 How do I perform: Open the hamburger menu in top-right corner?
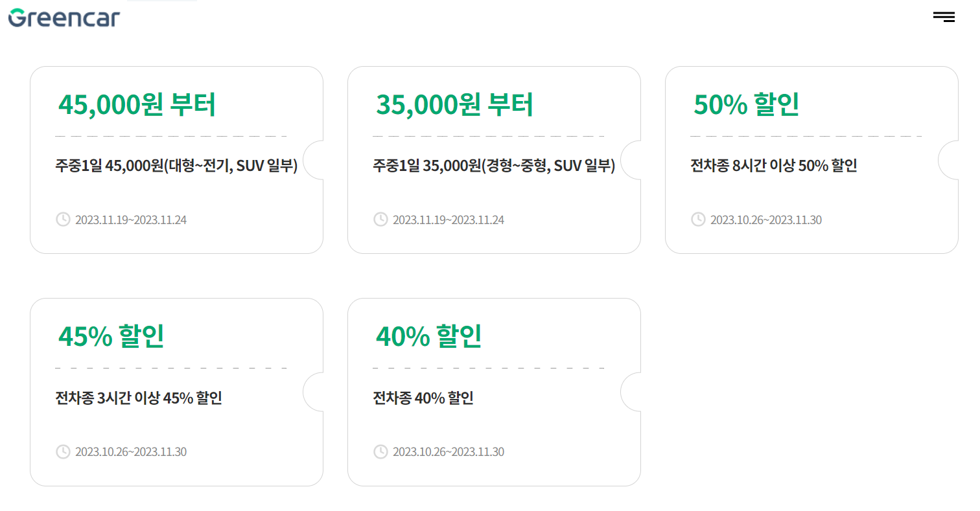943,17
